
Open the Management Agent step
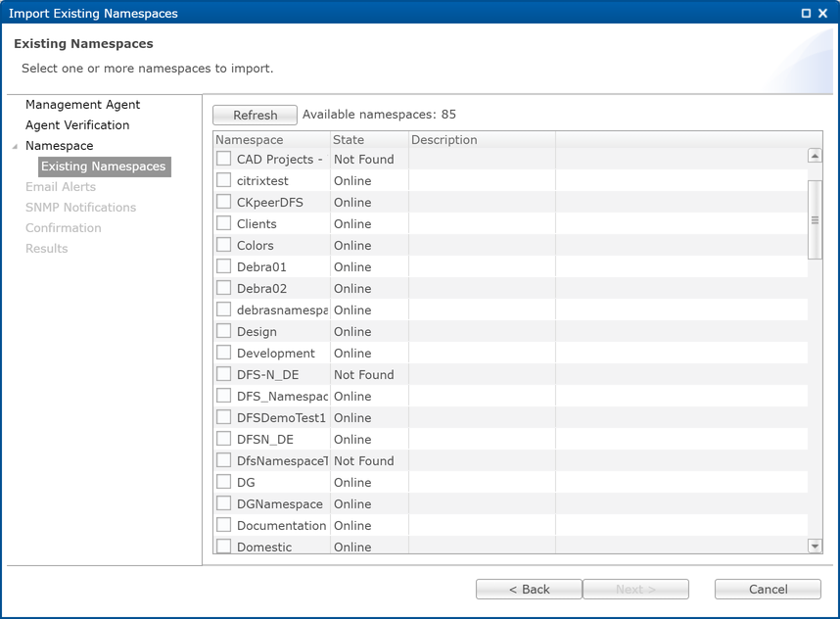(x=82, y=105)
